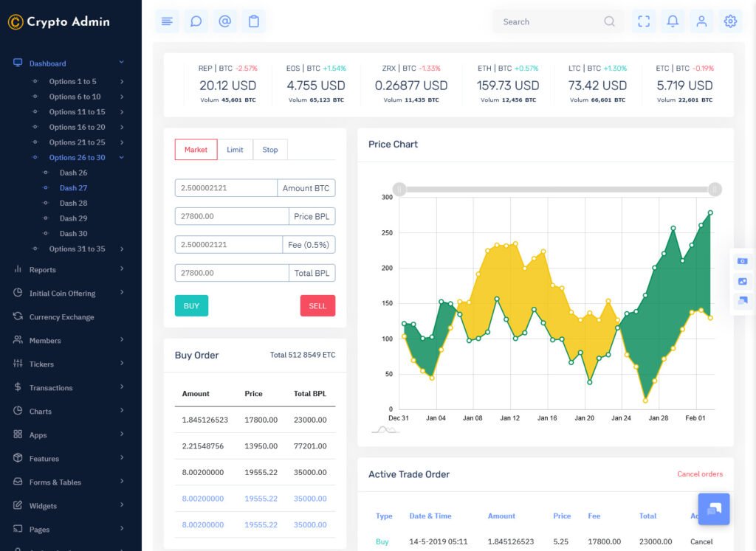Click the Apps grid icon
Viewport: 756px width, 551px height.
18,434
